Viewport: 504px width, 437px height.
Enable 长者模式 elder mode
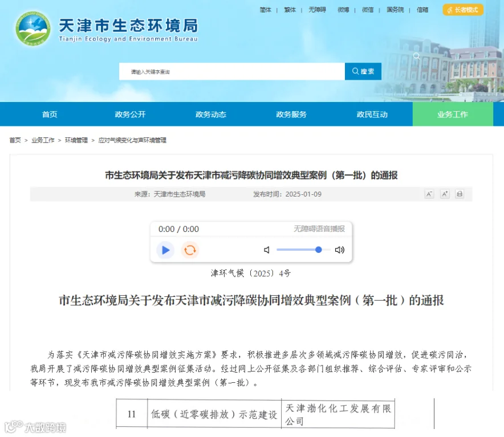463,10
